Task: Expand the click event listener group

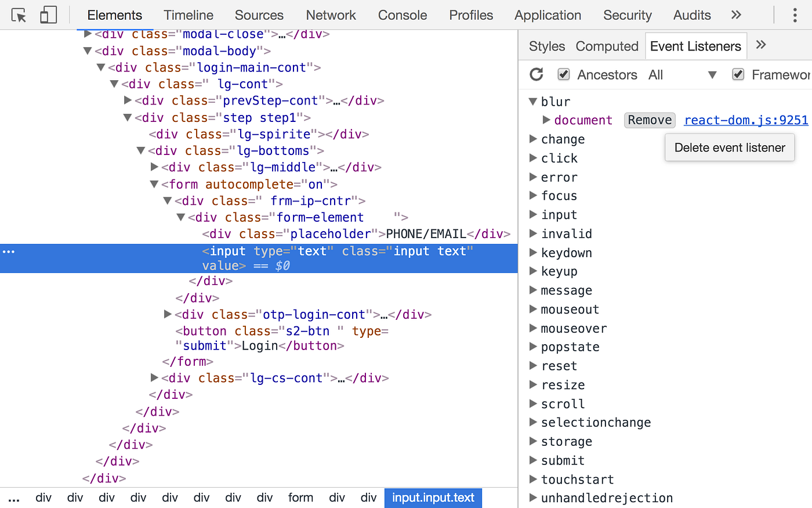Action: (x=532, y=158)
